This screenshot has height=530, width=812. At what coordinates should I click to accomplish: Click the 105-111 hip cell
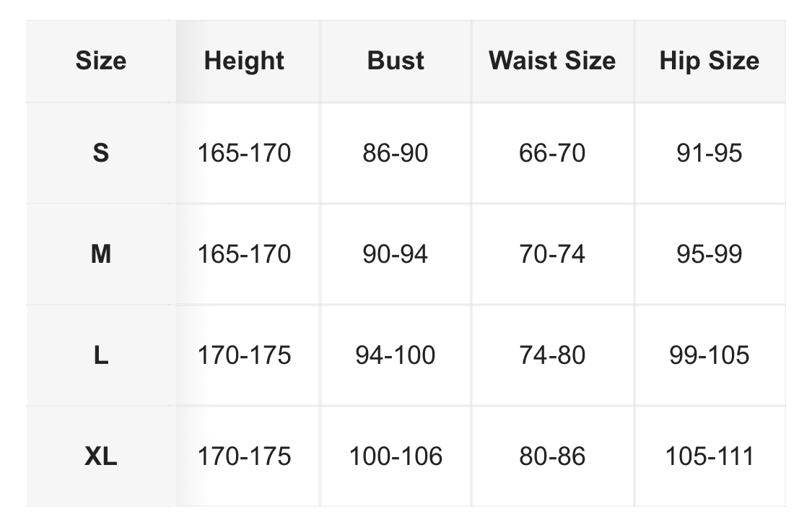point(709,456)
